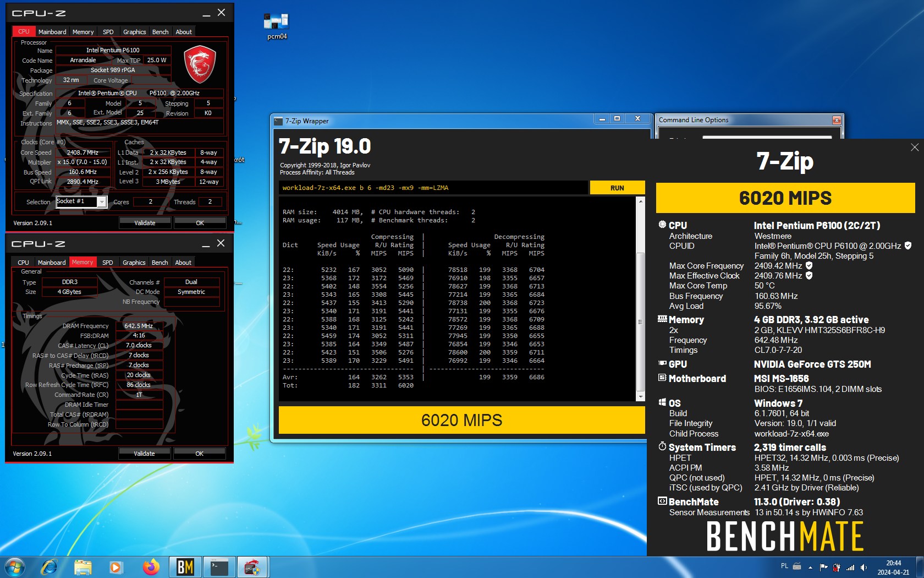Screen dimensions: 924x578
Task: Open SPD tab in lower CPU-Z window
Action: tap(108, 263)
